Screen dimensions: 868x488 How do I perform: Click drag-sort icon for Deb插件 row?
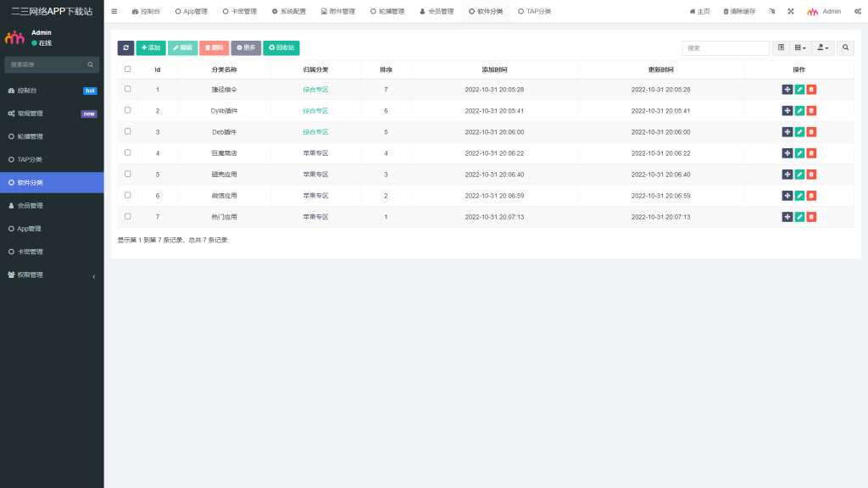click(787, 132)
